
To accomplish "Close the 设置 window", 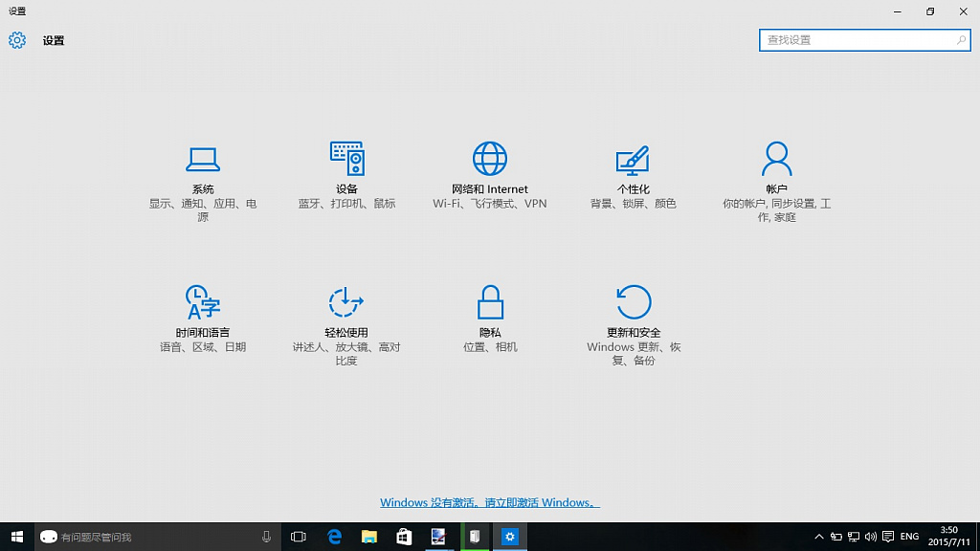I will click(963, 11).
